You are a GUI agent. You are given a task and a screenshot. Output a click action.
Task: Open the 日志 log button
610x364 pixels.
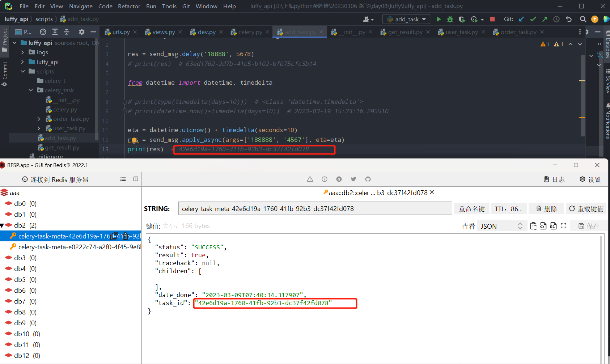coord(554,179)
